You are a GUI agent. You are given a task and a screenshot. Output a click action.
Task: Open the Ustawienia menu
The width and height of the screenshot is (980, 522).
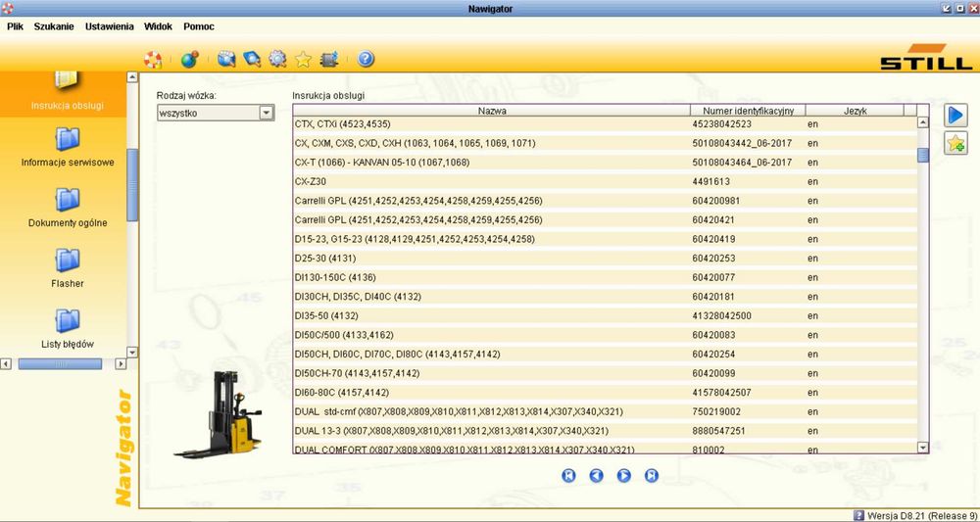coord(110,26)
